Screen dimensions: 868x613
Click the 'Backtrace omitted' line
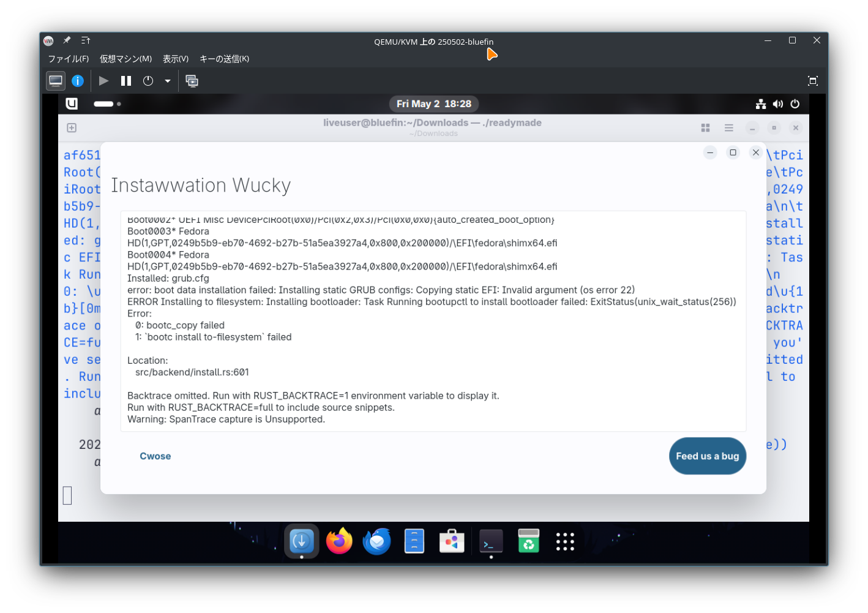[313, 396]
